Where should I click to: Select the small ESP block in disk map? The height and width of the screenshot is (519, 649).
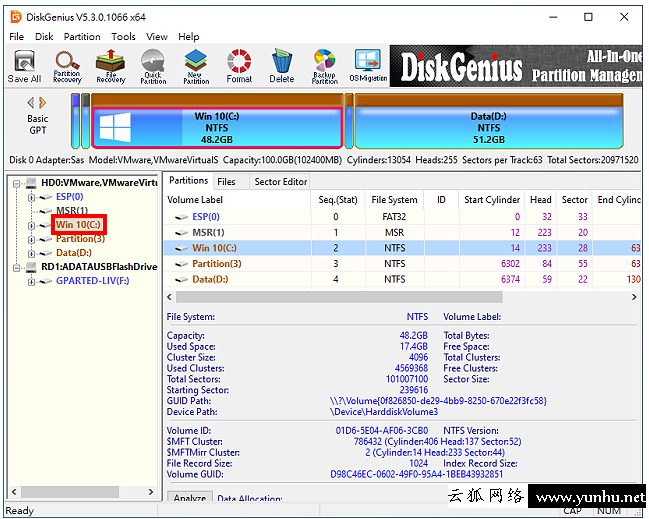tap(75, 121)
